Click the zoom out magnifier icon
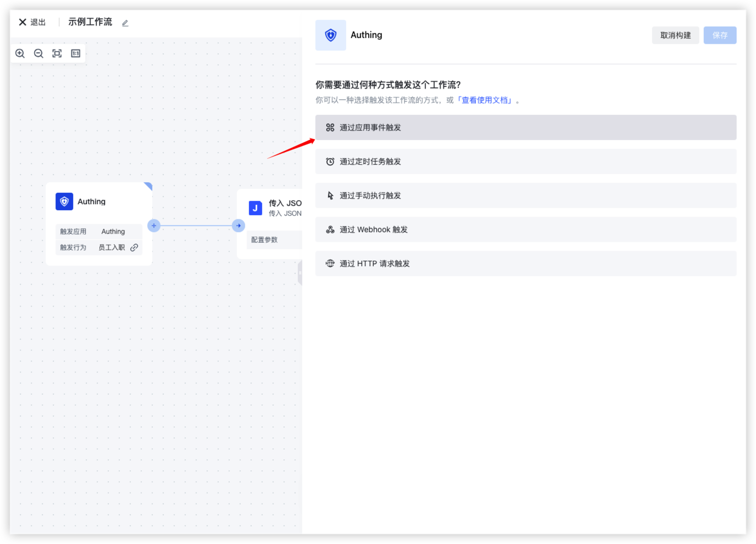 click(38, 53)
